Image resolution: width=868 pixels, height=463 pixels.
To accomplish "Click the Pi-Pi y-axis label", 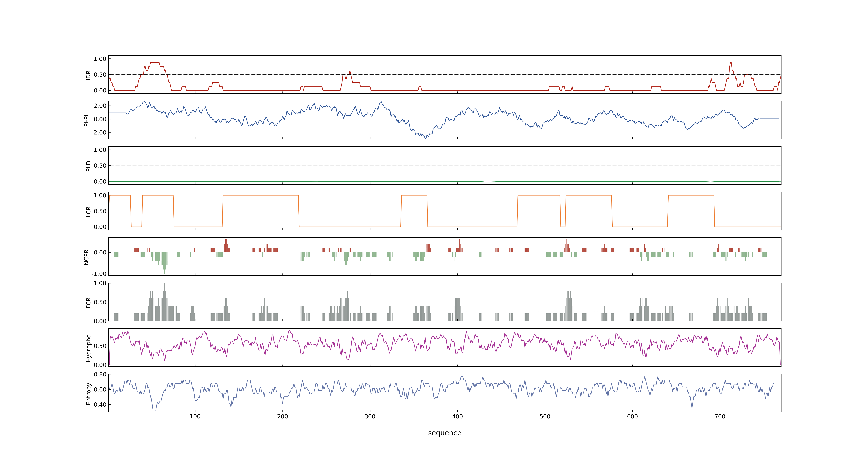I will click(86, 120).
